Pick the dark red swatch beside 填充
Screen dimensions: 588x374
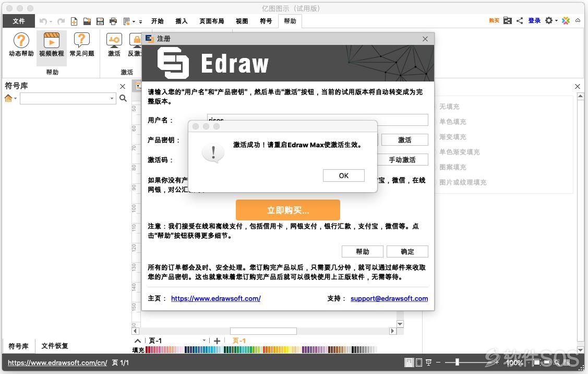point(148,349)
